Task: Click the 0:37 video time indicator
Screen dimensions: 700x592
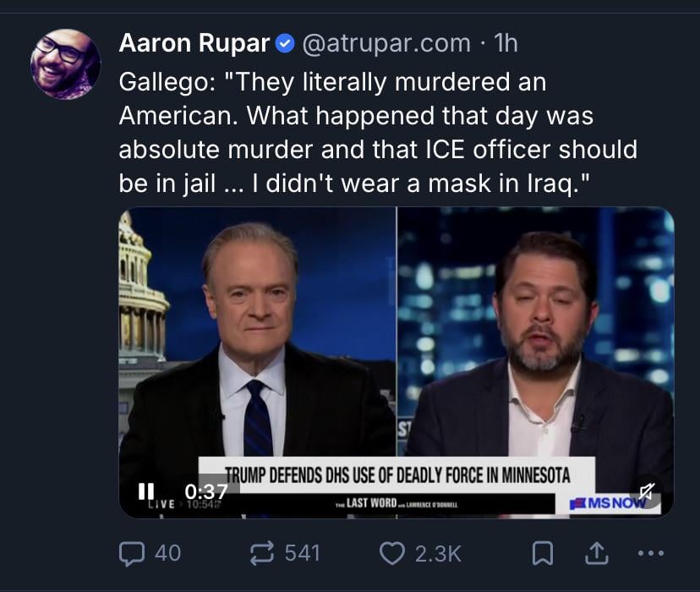Action: coord(205,491)
